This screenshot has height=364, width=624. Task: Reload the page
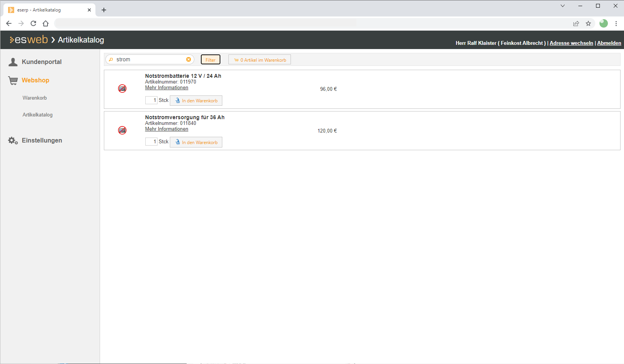point(33,23)
